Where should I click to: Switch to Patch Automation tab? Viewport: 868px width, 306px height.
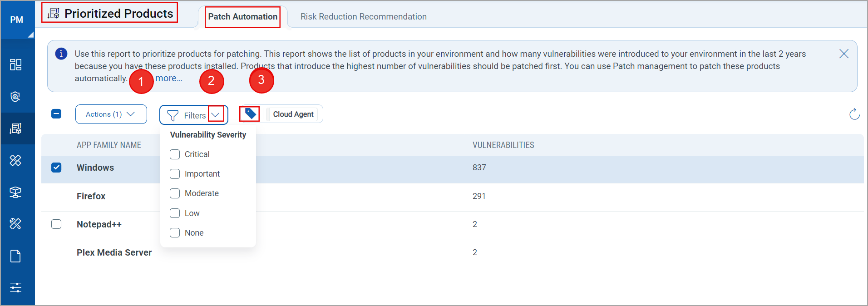tap(242, 17)
